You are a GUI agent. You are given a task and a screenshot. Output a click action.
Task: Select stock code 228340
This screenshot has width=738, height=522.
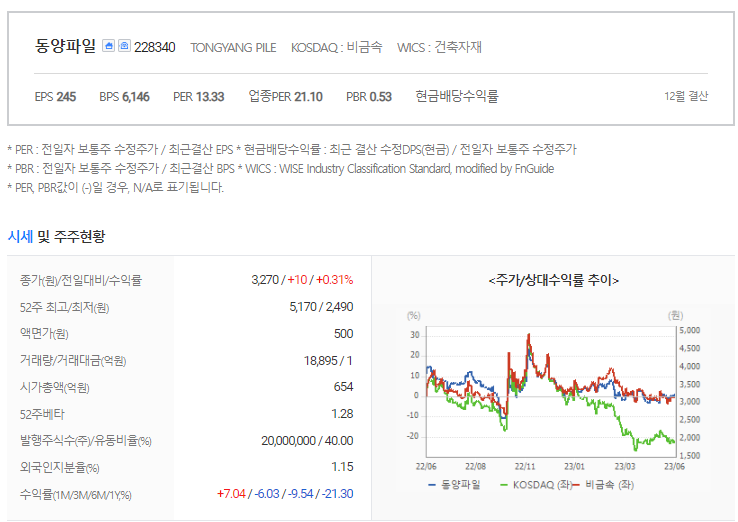(155, 47)
